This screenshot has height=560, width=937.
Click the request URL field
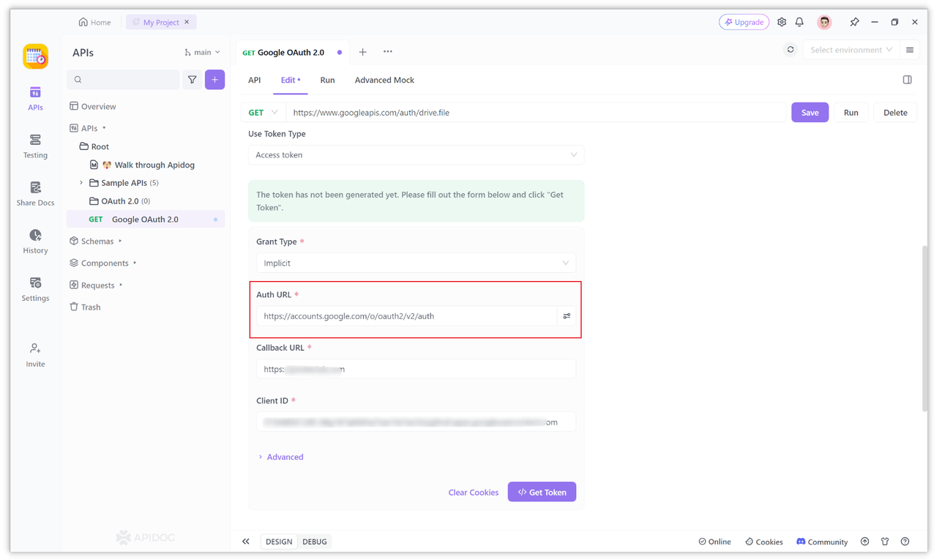(536, 113)
